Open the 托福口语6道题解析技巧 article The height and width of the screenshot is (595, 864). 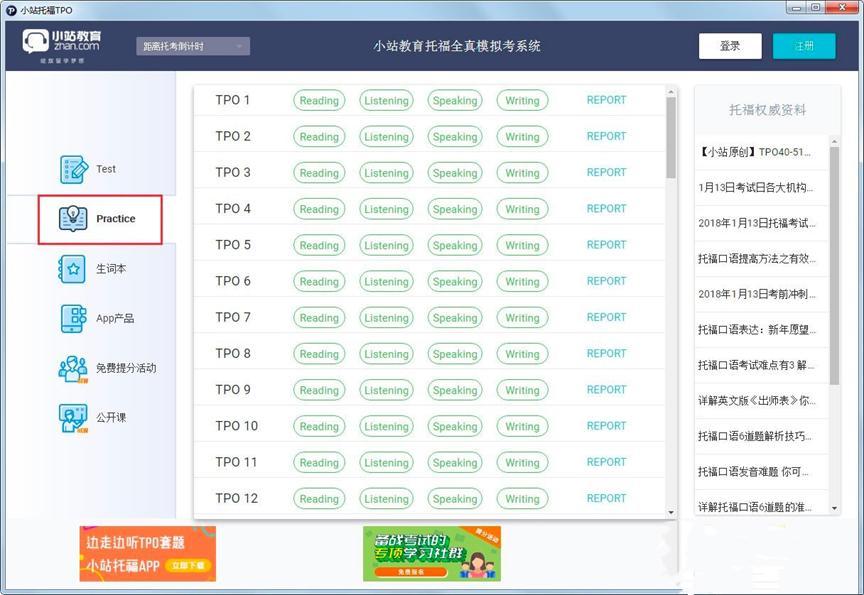[754, 436]
